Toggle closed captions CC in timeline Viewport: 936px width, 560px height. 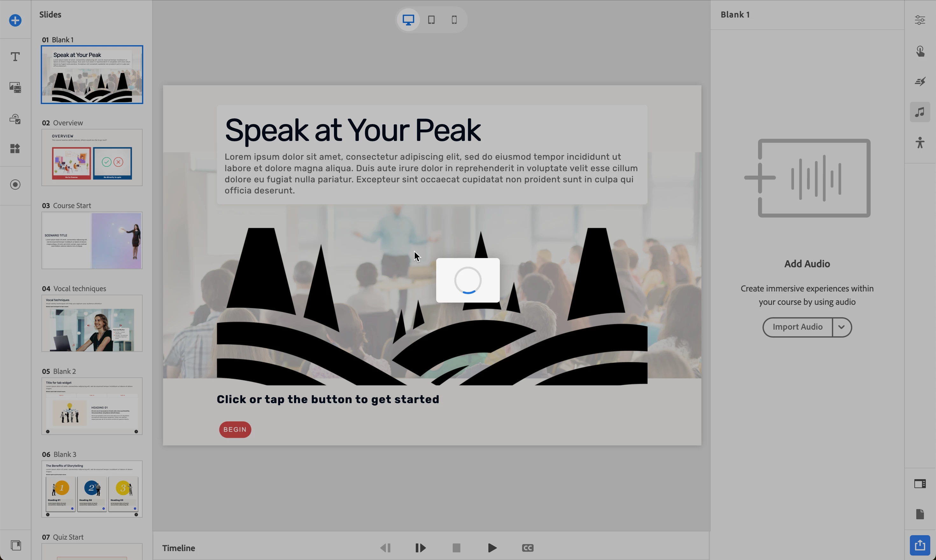(x=528, y=548)
